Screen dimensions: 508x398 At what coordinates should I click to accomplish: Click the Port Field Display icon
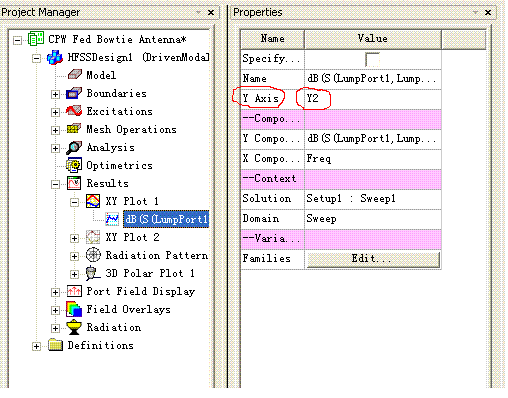click(74, 291)
